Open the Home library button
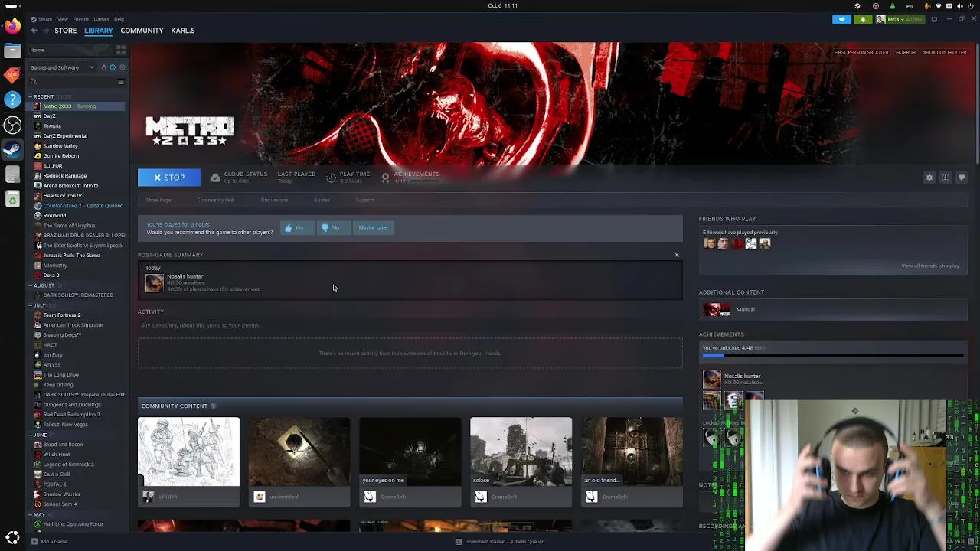This screenshot has height=551, width=980. [69, 50]
